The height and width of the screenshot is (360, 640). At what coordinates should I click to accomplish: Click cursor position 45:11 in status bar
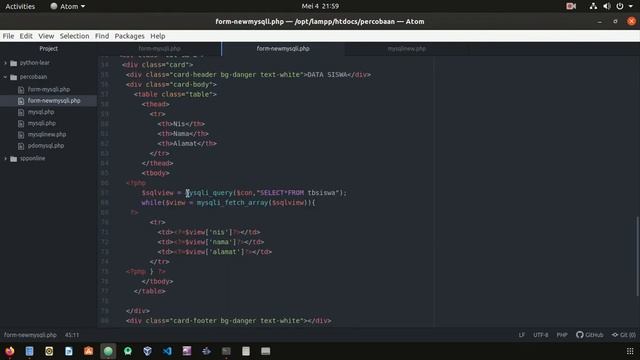point(72,335)
